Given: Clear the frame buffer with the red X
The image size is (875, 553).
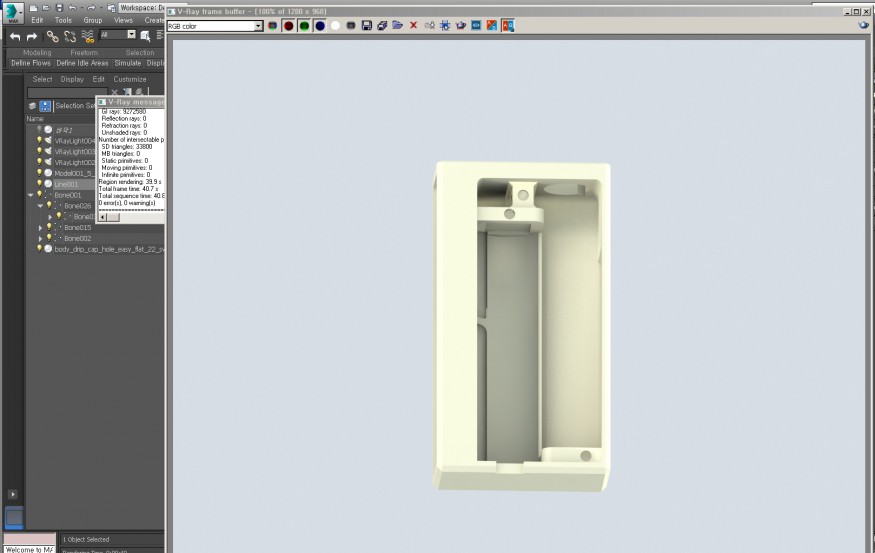Looking at the screenshot, I should coord(413,25).
